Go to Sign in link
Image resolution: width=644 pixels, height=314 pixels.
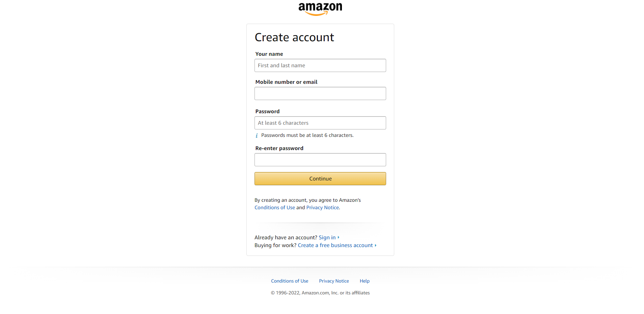(x=327, y=238)
